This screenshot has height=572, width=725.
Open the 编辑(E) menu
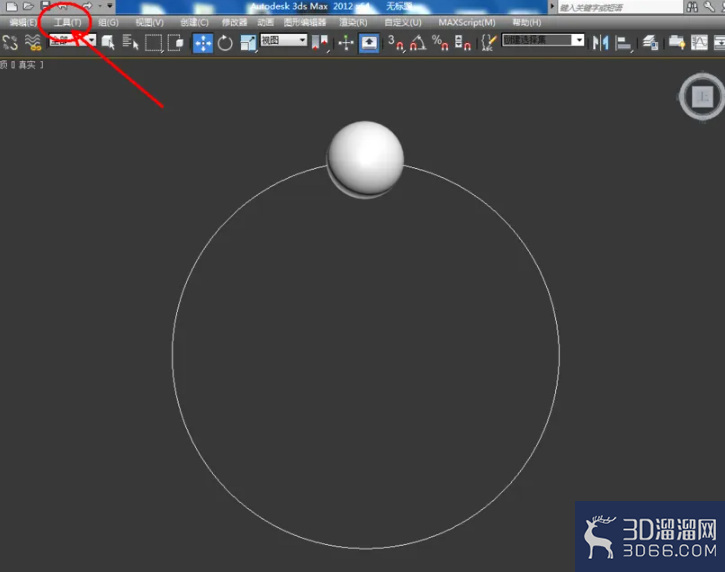[x=23, y=22]
